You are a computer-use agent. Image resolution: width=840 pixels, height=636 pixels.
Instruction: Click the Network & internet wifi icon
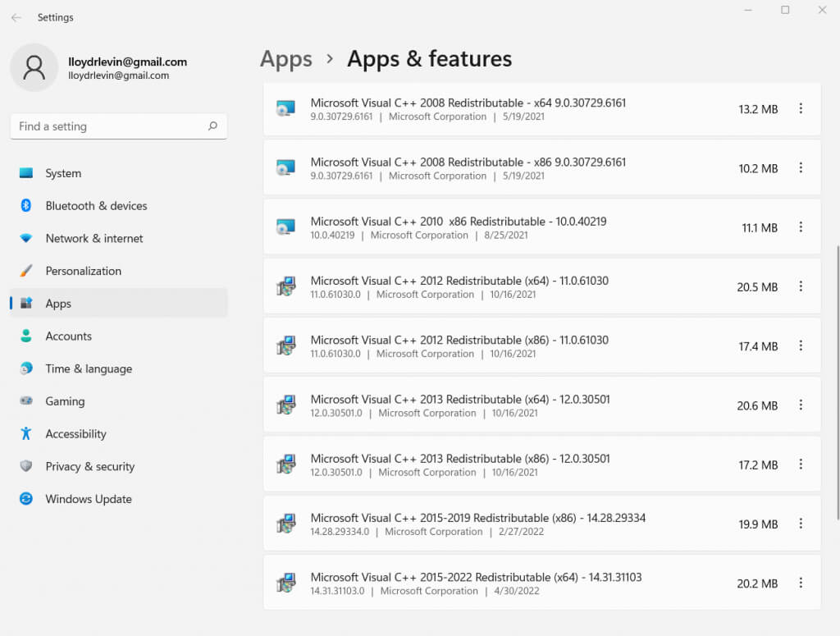tap(26, 239)
